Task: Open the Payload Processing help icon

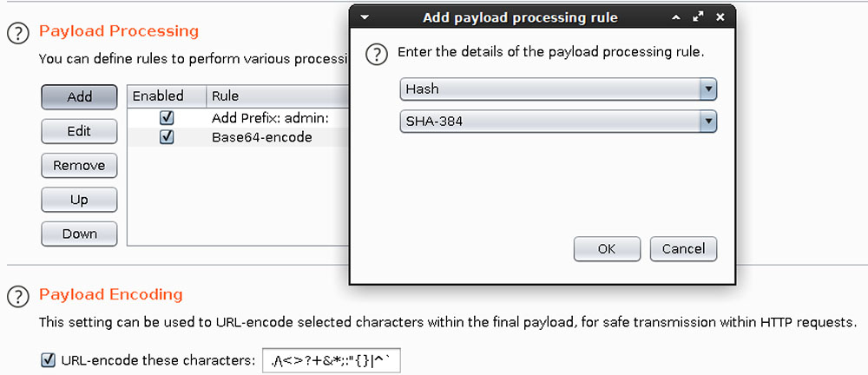Action: pyautogui.click(x=17, y=34)
